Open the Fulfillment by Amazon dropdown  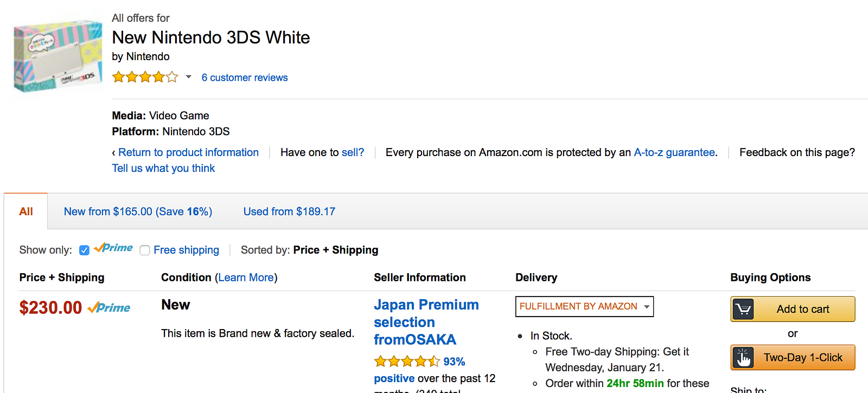(x=584, y=306)
